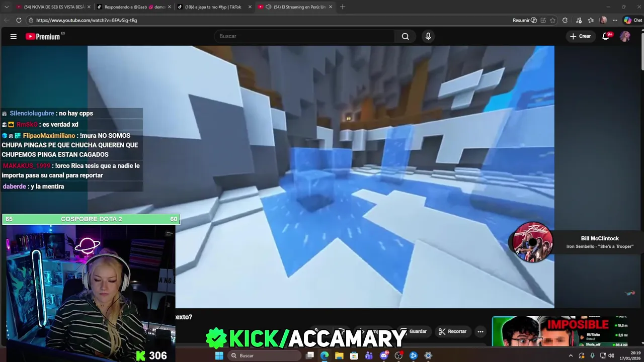Open File Explorer from the taskbar
The height and width of the screenshot is (362, 644).
tap(339, 355)
